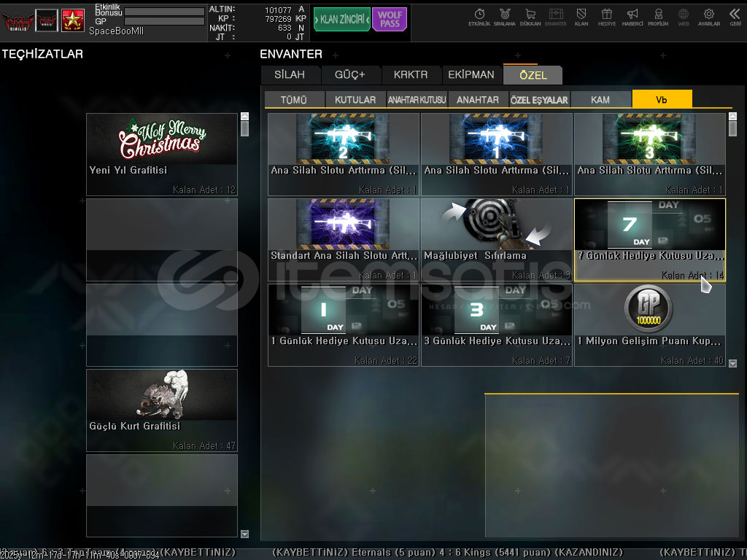Click the second clan emblem icon

47,20
